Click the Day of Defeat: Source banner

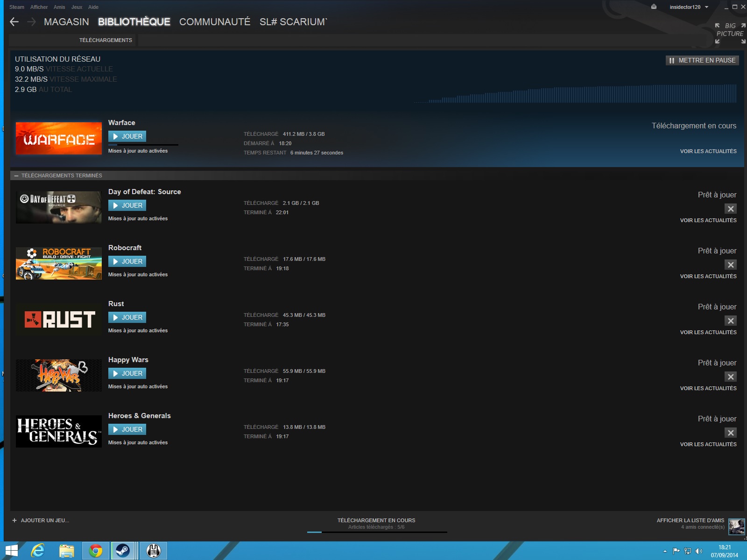tap(59, 207)
